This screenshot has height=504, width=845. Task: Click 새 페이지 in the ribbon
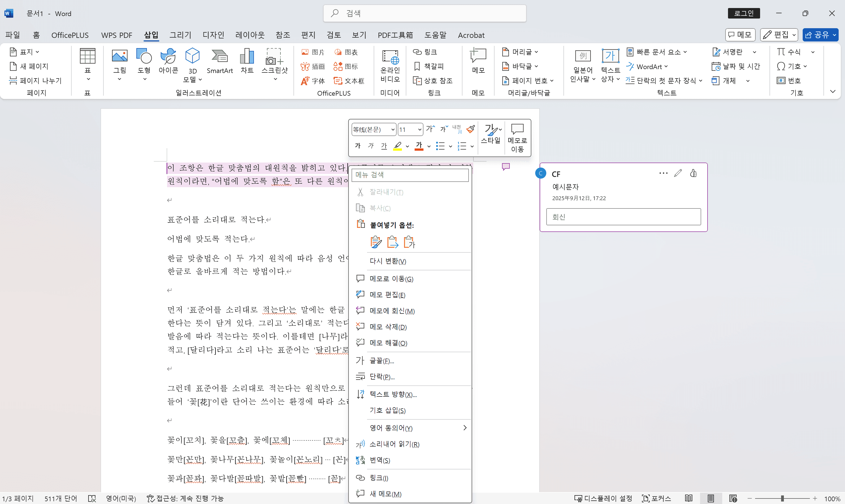pyautogui.click(x=29, y=66)
